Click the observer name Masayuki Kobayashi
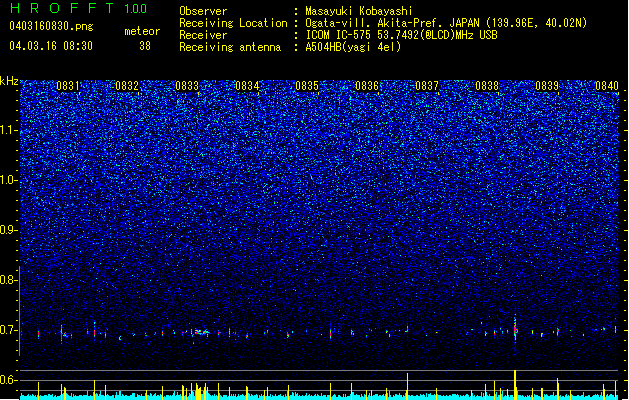This screenshot has width=629, height=400. pyautogui.click(x=359, y=11)
